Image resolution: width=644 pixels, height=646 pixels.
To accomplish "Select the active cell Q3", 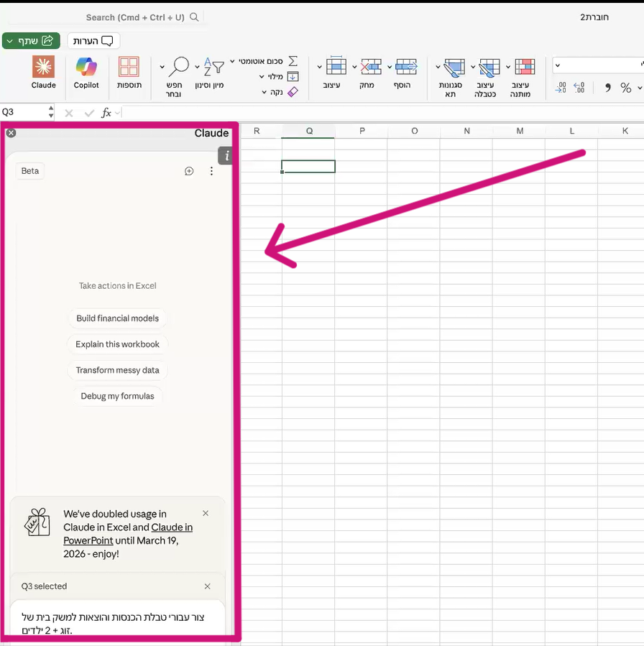I will coord(308,167).
